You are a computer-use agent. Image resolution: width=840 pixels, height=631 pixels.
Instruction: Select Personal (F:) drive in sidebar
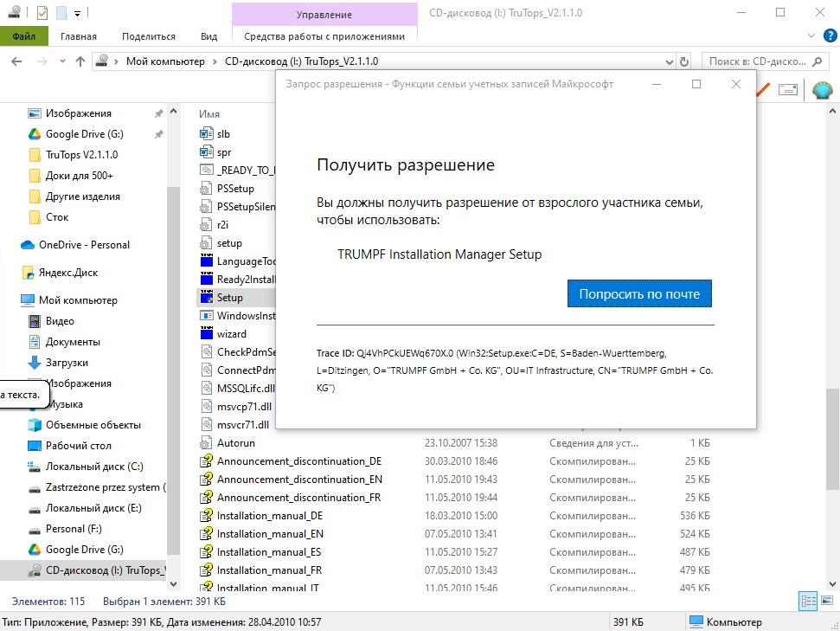click(74, 529)
